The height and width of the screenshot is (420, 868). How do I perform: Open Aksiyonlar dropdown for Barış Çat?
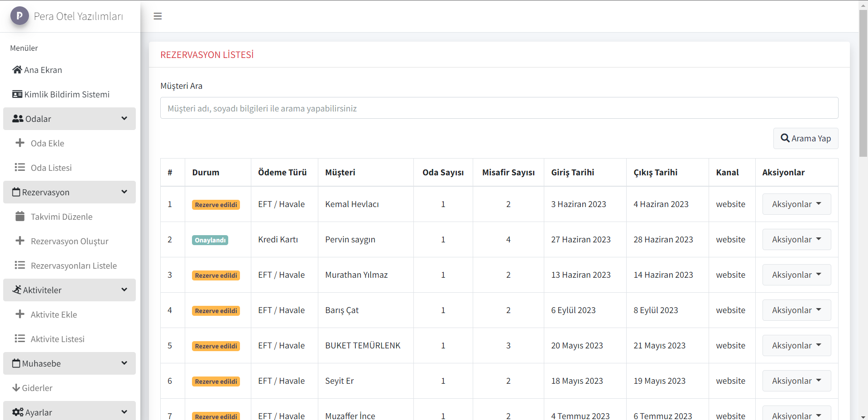[x=796, y=310]
